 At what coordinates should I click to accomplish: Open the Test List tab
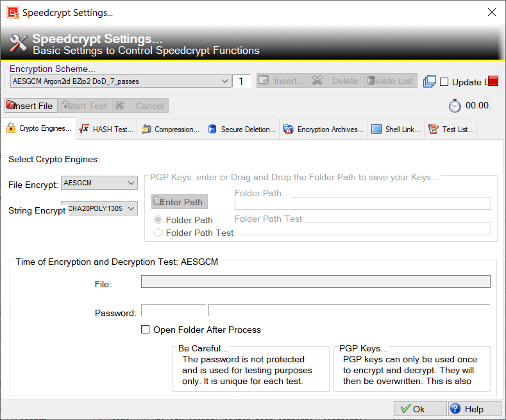tap(450, 130)
